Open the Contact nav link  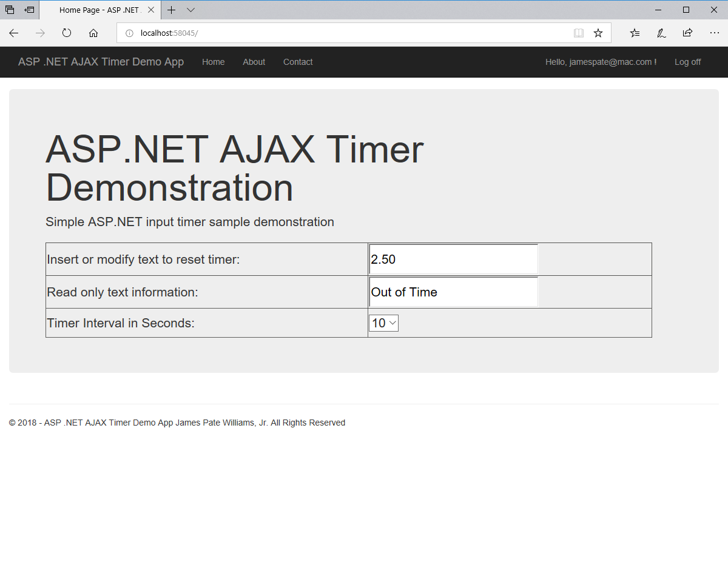click(298, 62)
